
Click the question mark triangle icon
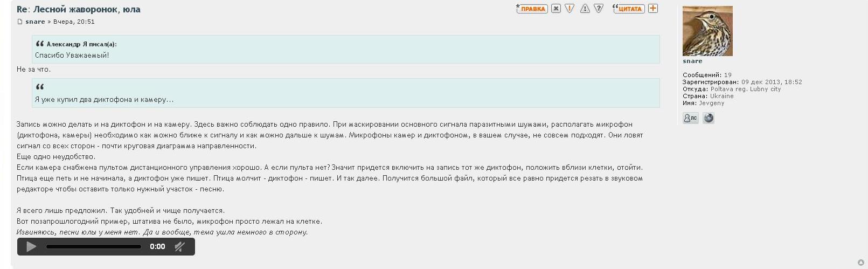click(599, 9)
